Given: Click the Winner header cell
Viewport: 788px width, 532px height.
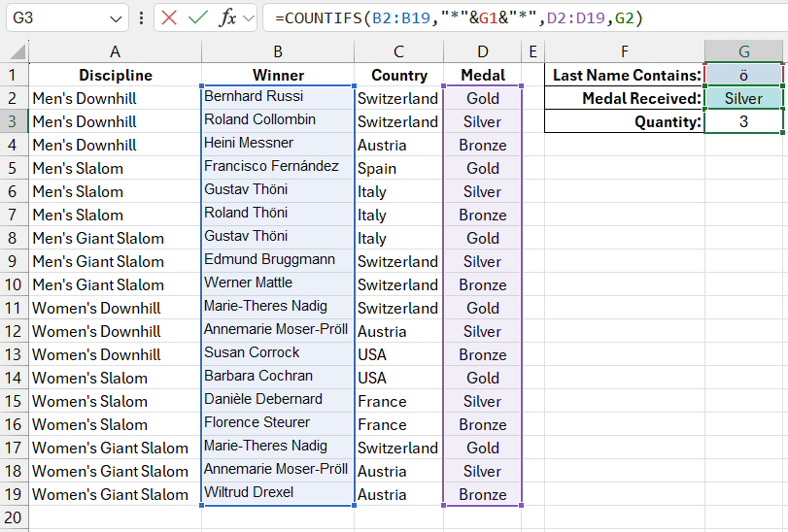Looking at the screenshot, I should (x=278, y=75).
